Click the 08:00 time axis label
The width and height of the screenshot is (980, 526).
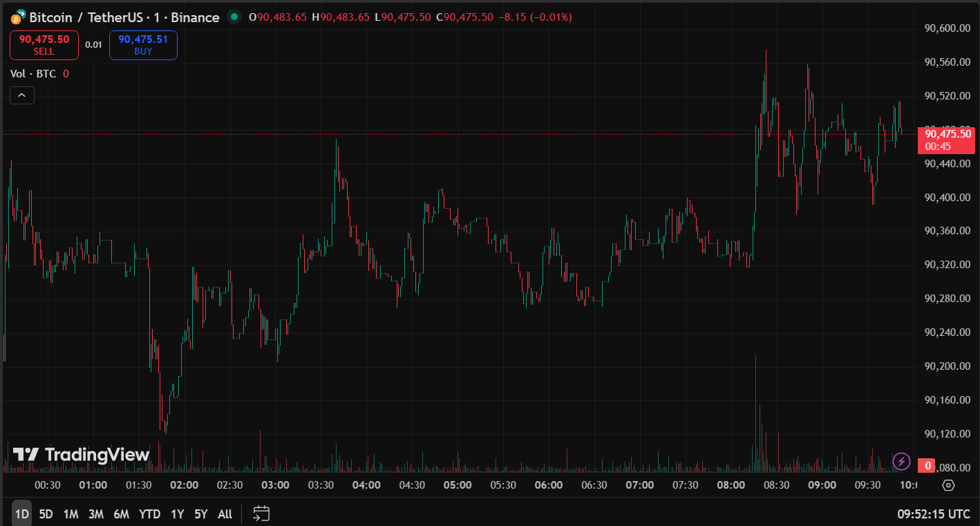(x=731, y=485)
